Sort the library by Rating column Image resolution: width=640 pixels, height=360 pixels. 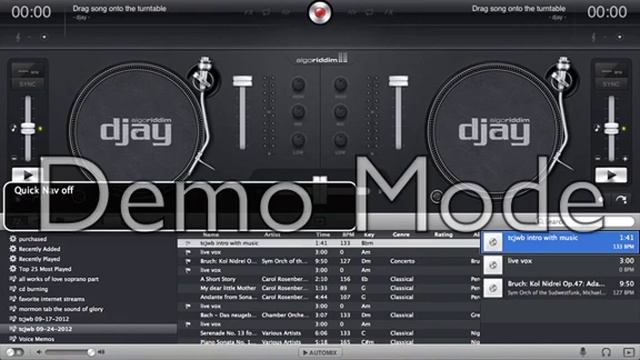point(443,235)
